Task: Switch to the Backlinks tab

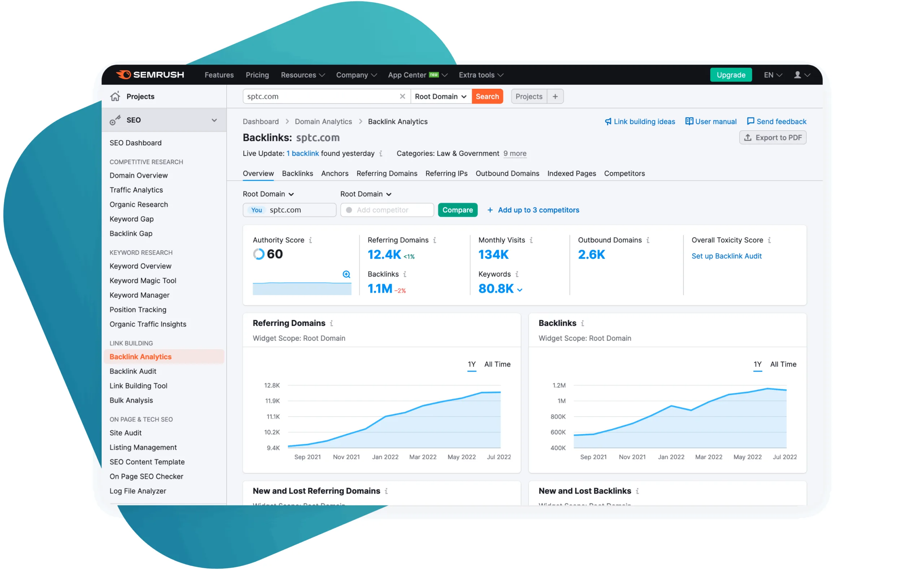Action: (297, 173)
